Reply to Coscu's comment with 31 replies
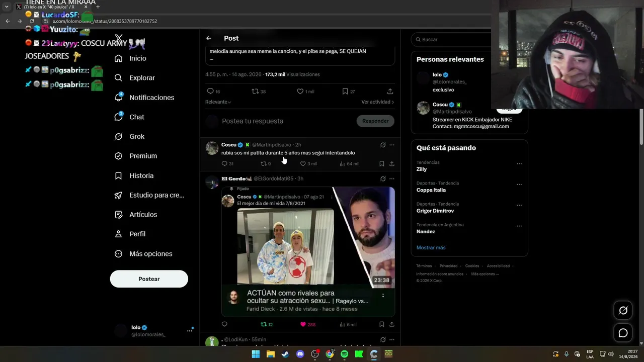The width and height of the screenshot is (644, 362). coord(227,163)
